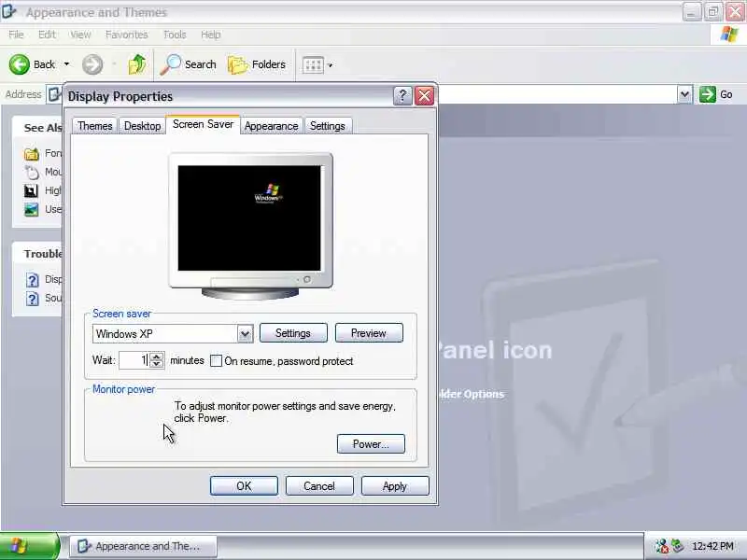The width and height of the screenshot is (747, 560).
Task: Click the green Go arrow button
Action: (708, 94)
